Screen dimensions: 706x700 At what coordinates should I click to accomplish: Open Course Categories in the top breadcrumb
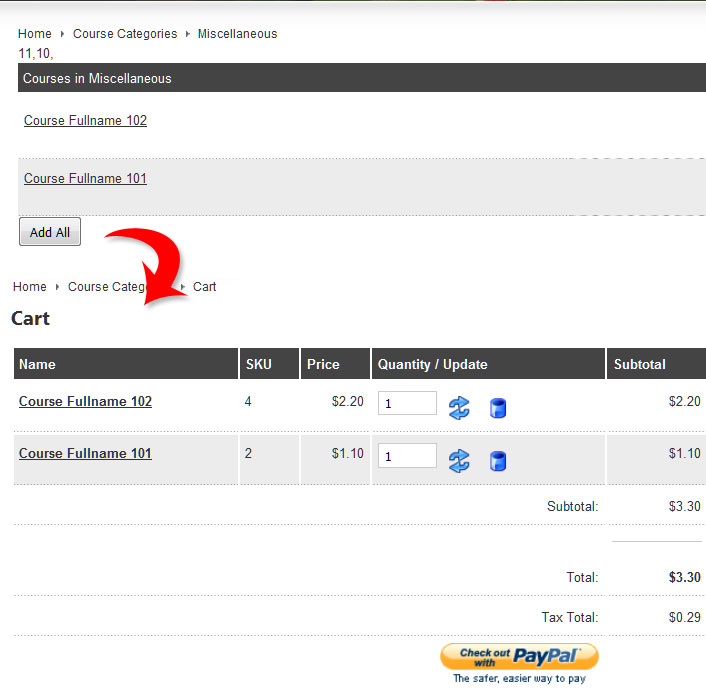click(x=124, y=34)
